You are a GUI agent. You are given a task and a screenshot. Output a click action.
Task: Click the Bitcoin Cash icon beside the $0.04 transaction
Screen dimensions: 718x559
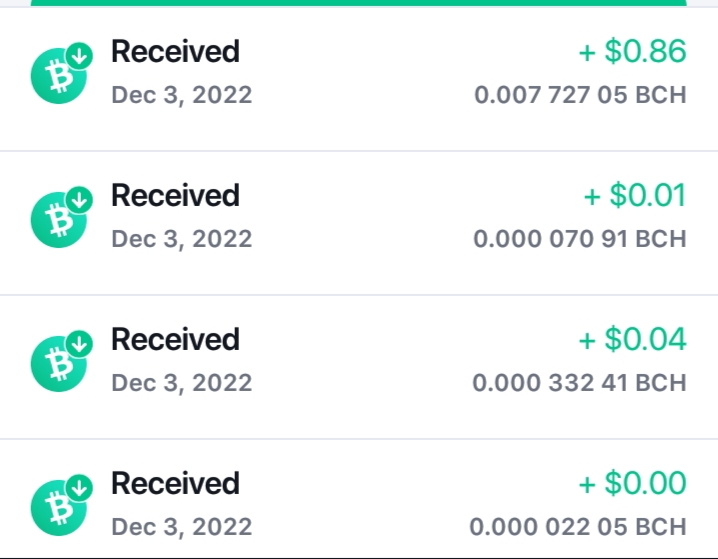[x=59, y=364]
